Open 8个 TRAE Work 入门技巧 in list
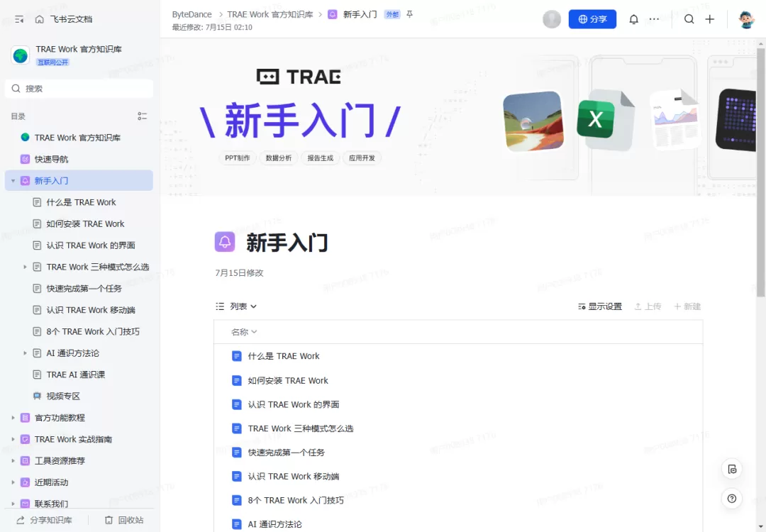 (296, 500)
